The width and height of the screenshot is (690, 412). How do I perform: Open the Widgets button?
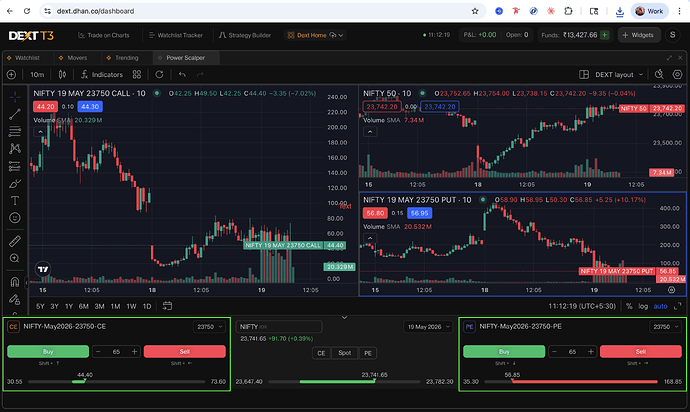pyautogui.click(x=639, y=35)
